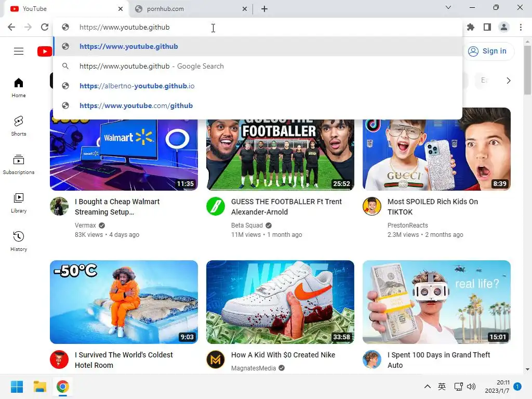Open 'I Spent 100 Days' title

pyautogui.click(x=438, y=360)
